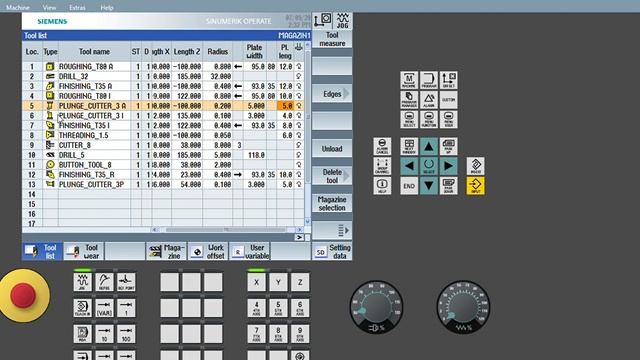640x360 pixels.
Task: Open the Extras menu
Action: click(77, 7)
